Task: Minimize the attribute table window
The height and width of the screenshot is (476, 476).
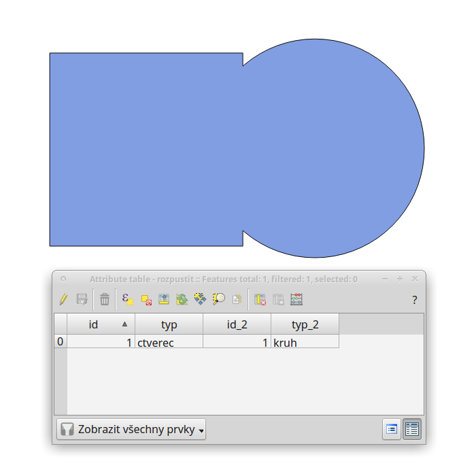Action: (x=385, y=279)
